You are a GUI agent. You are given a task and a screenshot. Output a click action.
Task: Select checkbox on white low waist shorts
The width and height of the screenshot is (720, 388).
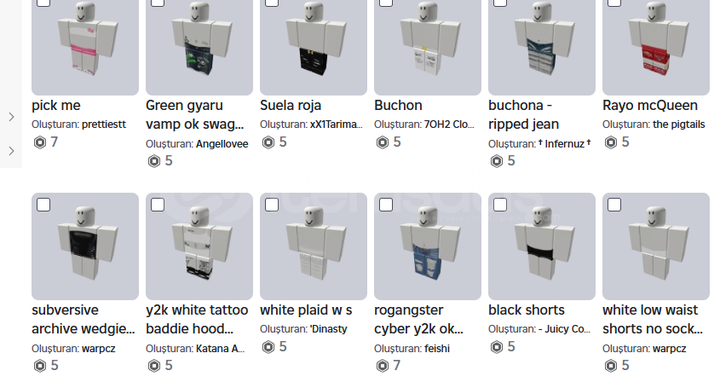click(614, 205)
